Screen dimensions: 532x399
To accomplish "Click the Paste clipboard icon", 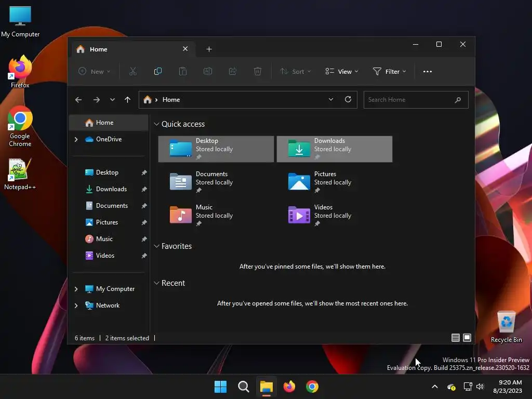I will [x=182, y=71].
